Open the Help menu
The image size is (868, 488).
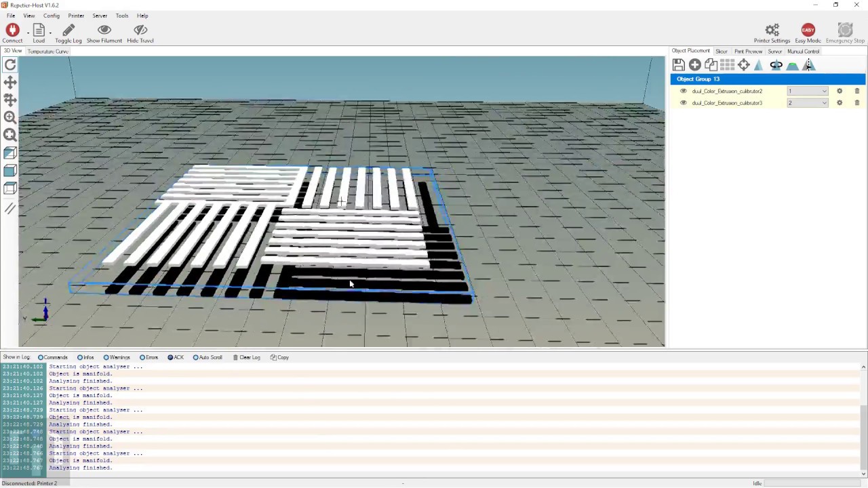click(142, 16)
